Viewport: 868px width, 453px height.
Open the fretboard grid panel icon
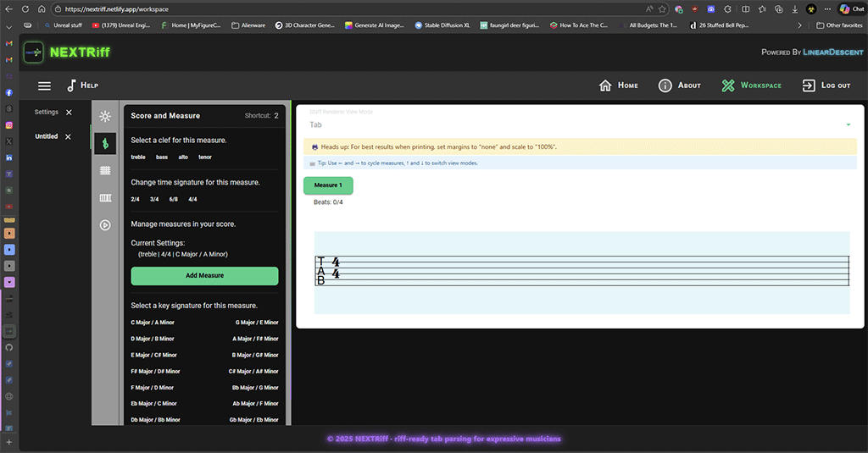click(105, 170)
